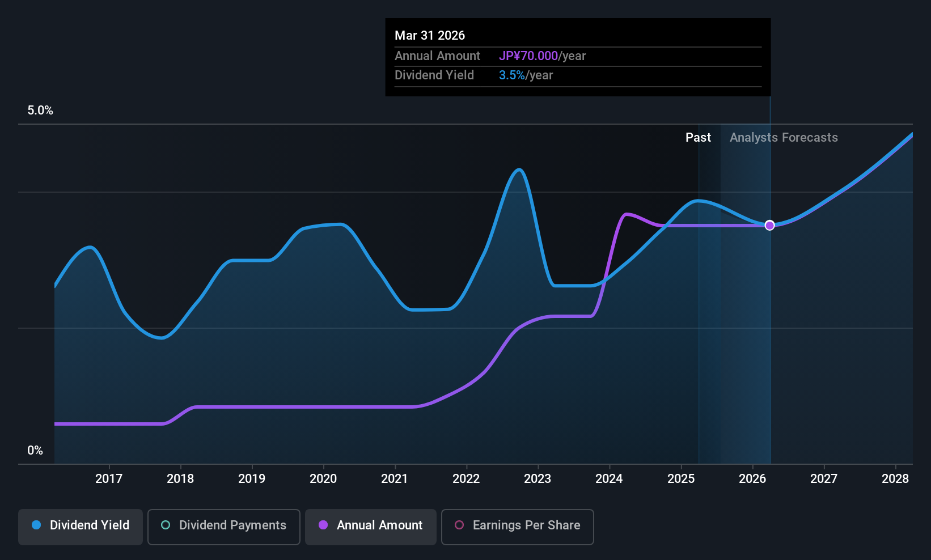Click the JP¥70.000/year annual amount value

click(x=542, y=56)
